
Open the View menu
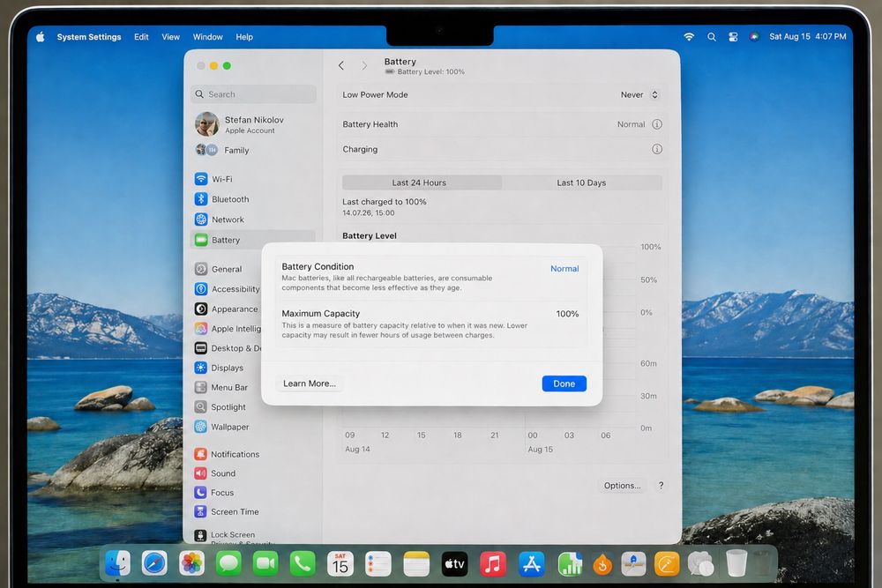[x=171, y=36]
